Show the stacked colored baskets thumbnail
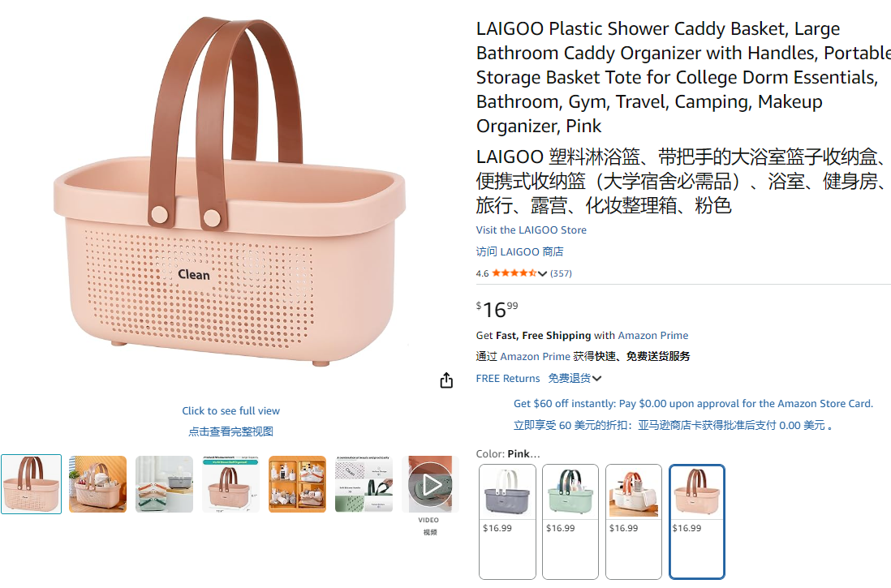Image resolution: width=891 pixels, height=588 pixels. [x=165, y=484]
